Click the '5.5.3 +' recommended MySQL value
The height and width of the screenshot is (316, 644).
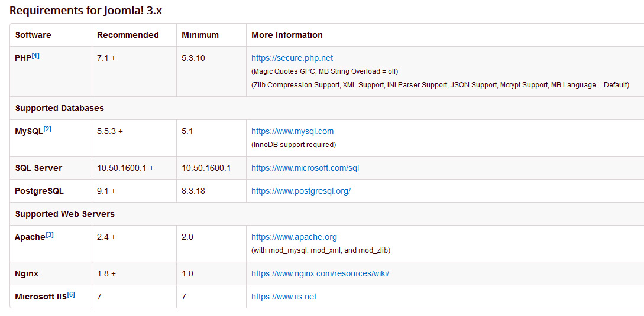coord(110,131)
